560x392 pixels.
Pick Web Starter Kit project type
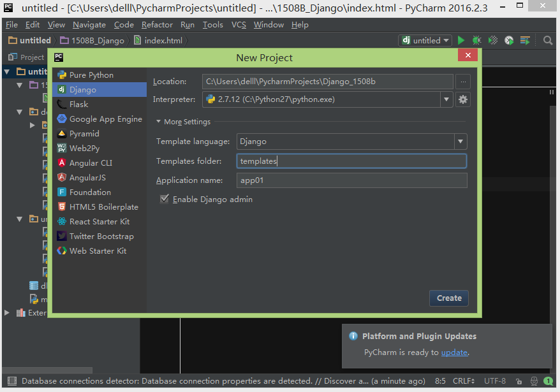coord(99,250)
